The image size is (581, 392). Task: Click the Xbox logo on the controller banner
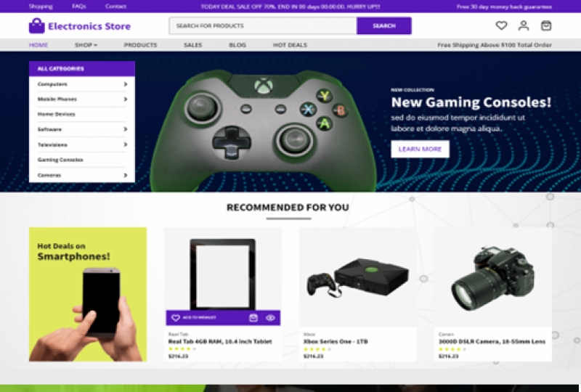click(264, 86)
